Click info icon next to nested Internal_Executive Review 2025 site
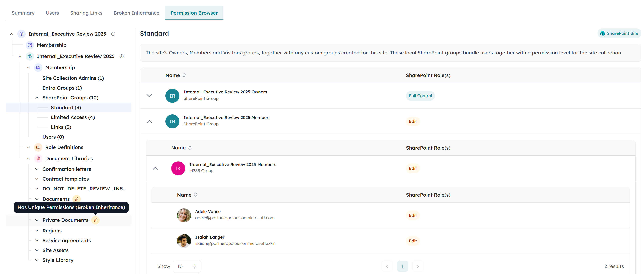The image size is (644, 274). (x=122, y=56)
